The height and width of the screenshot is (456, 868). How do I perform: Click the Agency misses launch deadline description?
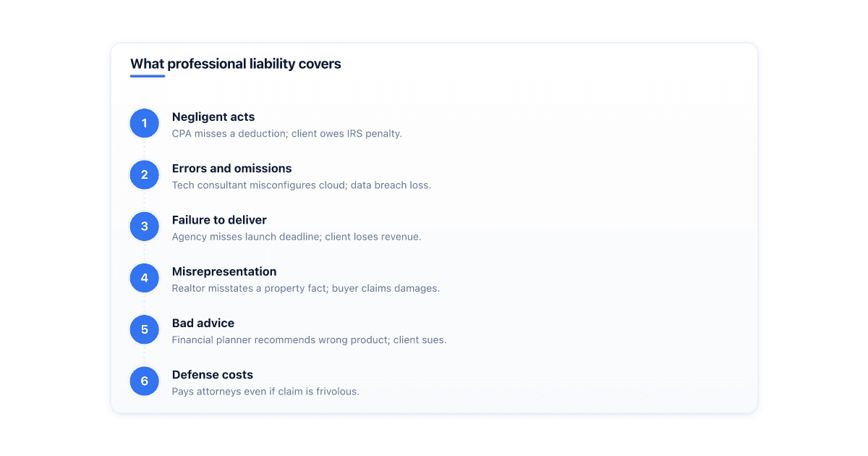[297, 237]
